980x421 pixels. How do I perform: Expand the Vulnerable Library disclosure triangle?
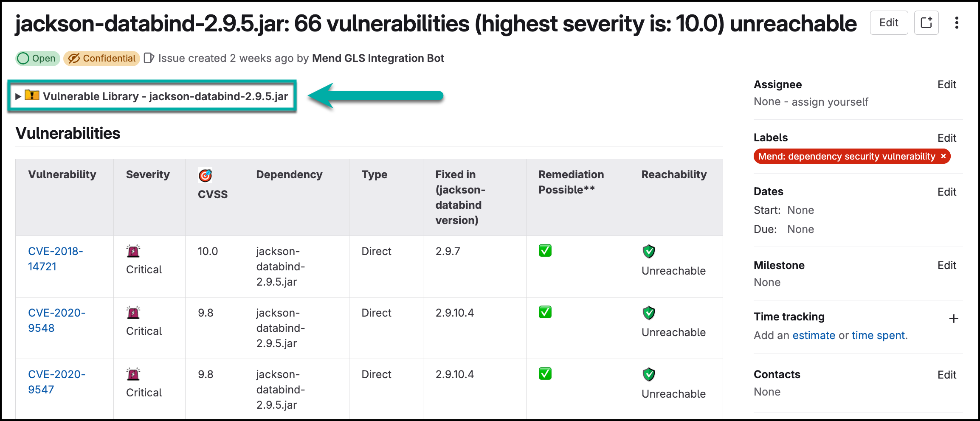(18, 96)
